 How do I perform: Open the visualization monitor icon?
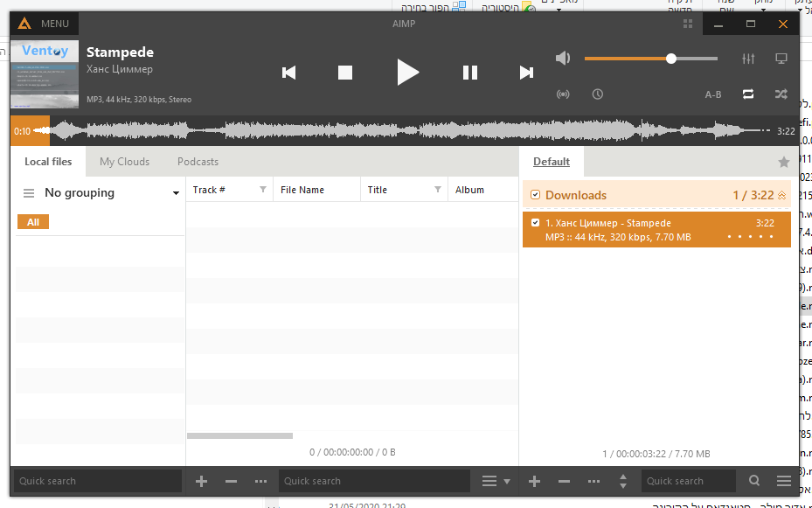tap(781, 59)
